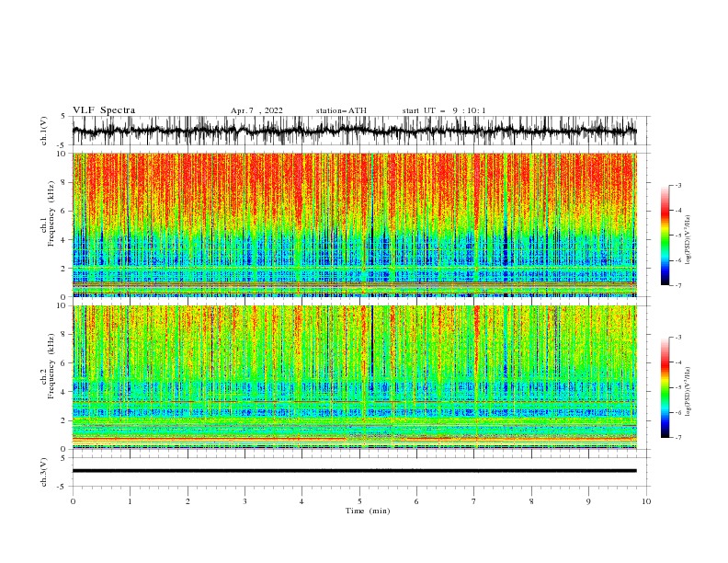
Task: Click the time axis tick label '2'
Action: click(188, 501)
